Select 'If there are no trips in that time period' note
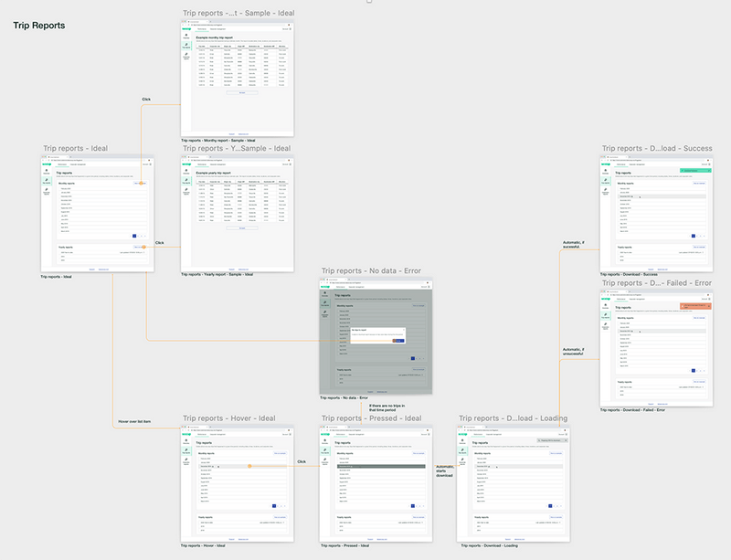Image resolution: width=731 pixels, height=560 pixels. coord(387,408)
